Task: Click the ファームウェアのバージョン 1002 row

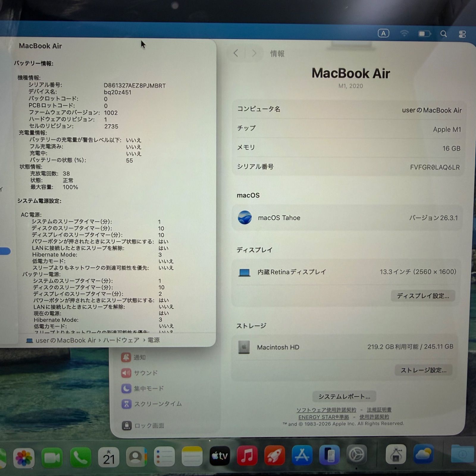Action: click(x=73, y=112)
